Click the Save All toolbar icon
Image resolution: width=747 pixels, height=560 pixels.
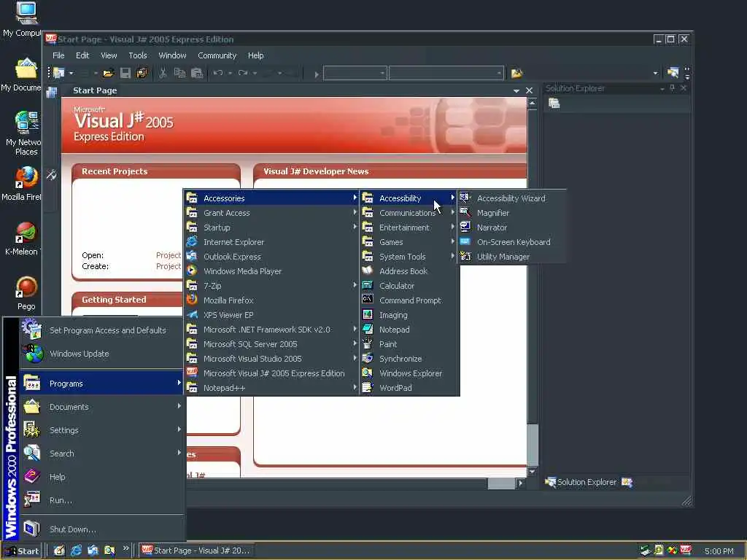[x=142, y=73]
